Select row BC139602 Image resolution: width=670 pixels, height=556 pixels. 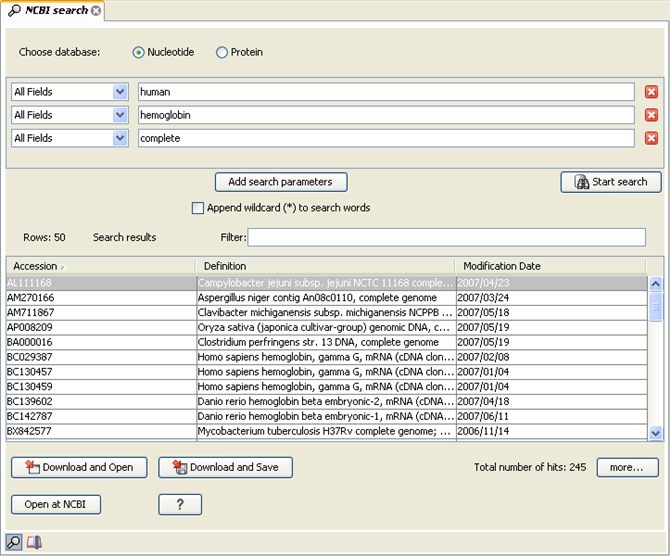coord(327,401)
